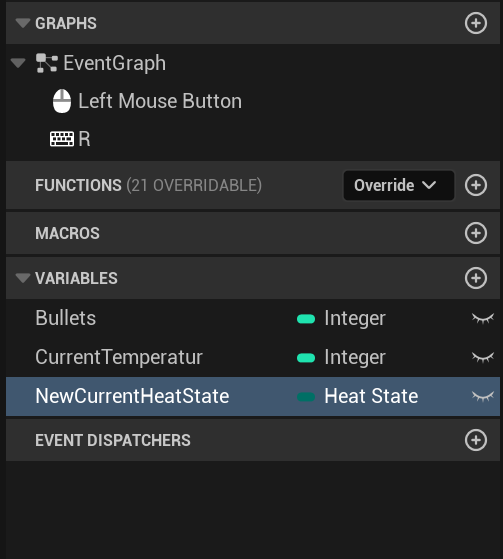Collapse the Variables section triangle

[x=23, y=278]
